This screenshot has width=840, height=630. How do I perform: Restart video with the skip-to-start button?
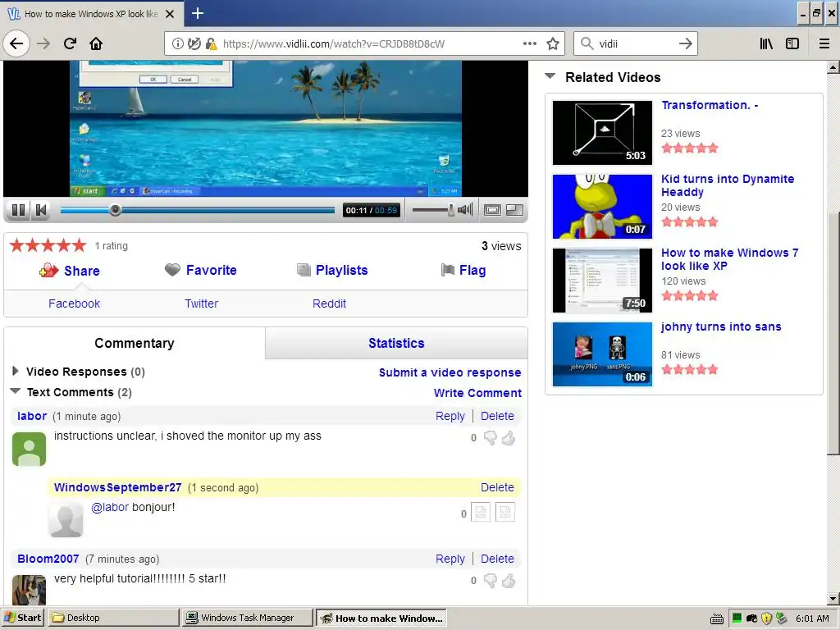pyautogui.click(x=41, y=210)
